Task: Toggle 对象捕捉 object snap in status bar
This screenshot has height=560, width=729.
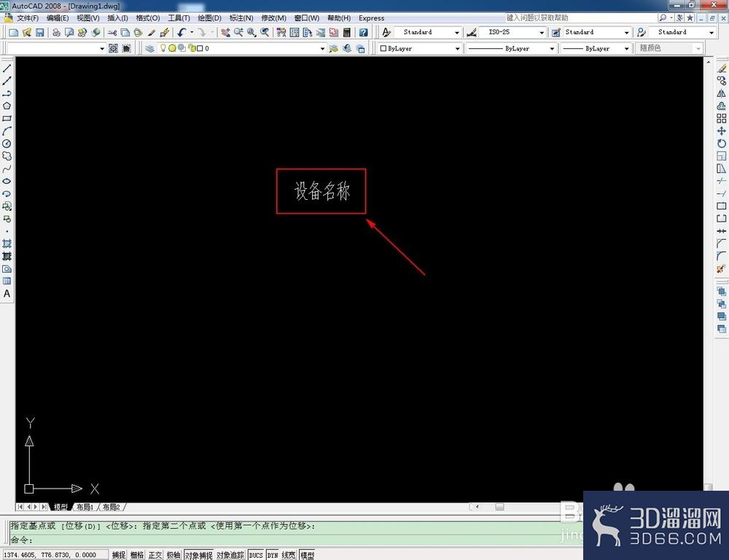Action: pos(198,555)
